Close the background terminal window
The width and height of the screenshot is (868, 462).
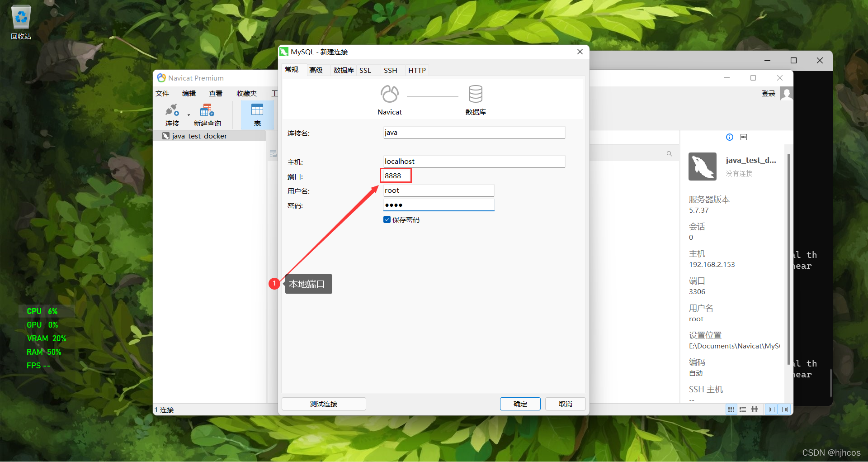click(x=820, y=60)
